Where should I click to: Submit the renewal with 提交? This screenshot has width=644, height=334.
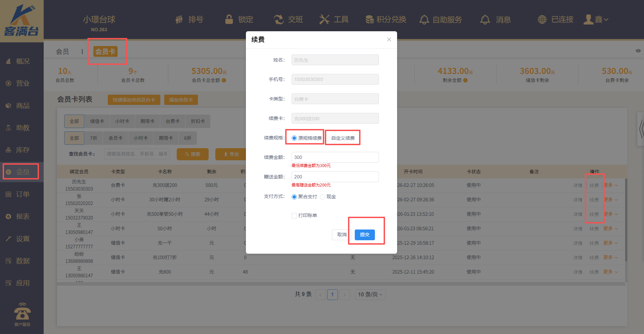364,235
